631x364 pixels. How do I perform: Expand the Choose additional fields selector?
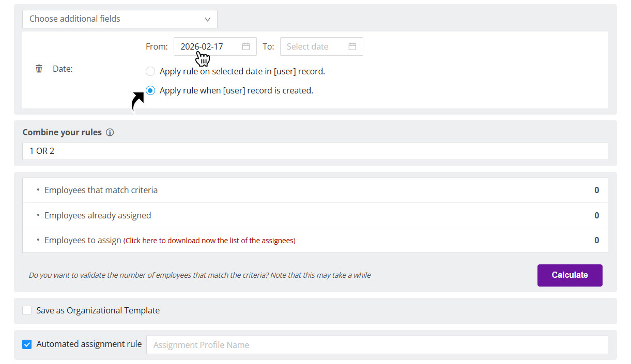[x=119, y=19]
